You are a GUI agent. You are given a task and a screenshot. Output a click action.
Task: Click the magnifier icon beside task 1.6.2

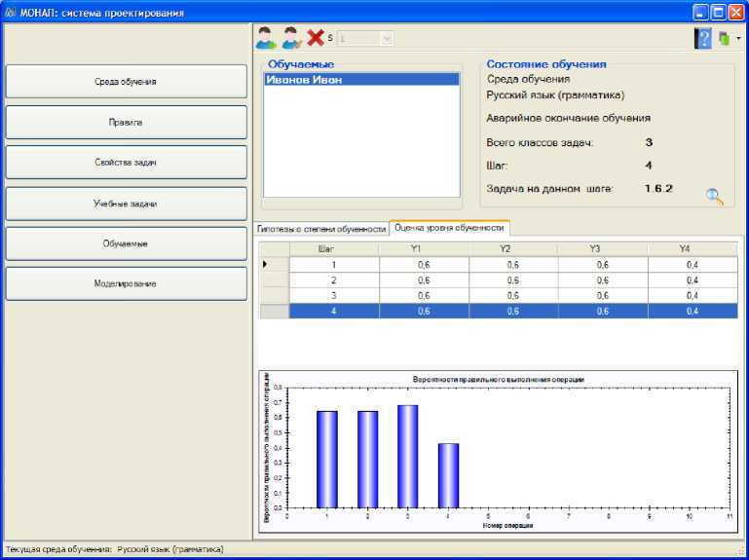coord(715,196)
